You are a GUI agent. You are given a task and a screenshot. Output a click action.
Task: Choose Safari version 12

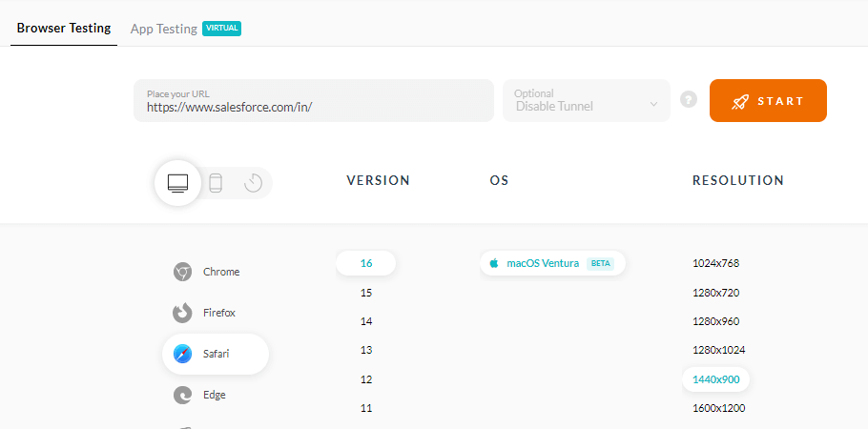(366, 379)
